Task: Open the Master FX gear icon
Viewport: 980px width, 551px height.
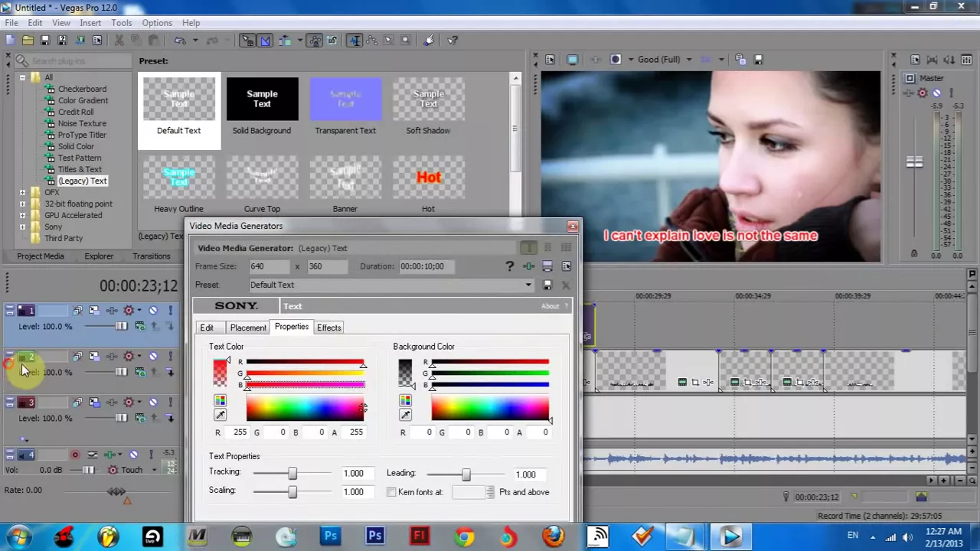Action: coord(923,93)
